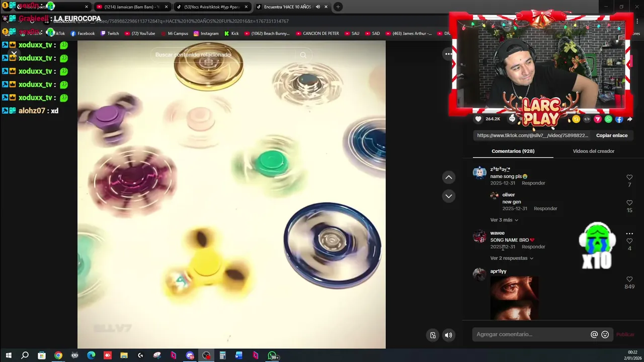This screenshot has width=644, height=362.
Task: Reply to z³tr³ay's comment via 'Responder'
Action: point(533,183)
